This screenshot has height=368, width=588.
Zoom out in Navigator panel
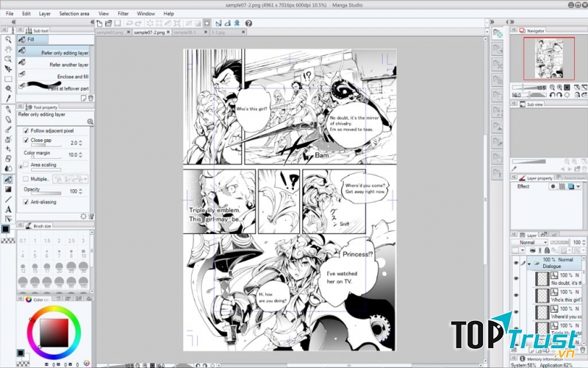tap(552, 88)
